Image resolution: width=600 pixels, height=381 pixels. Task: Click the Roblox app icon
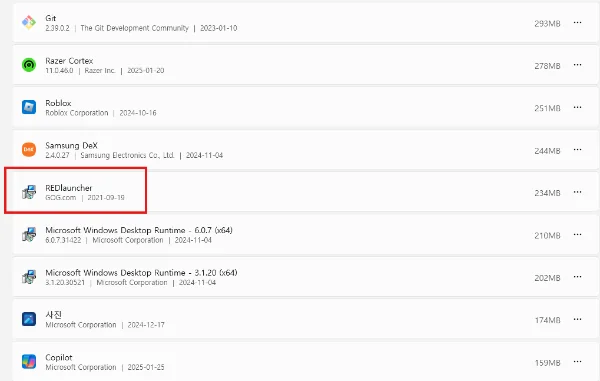(x=29, y=107)
